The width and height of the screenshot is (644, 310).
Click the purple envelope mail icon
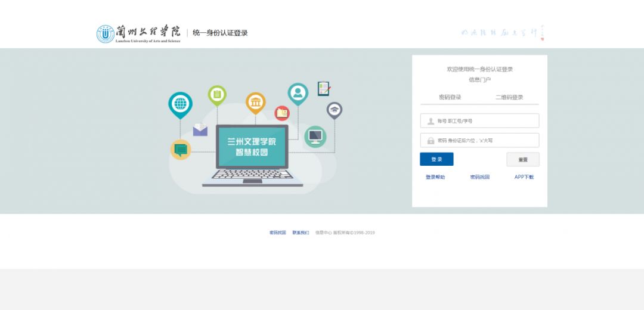pos(200,130)
